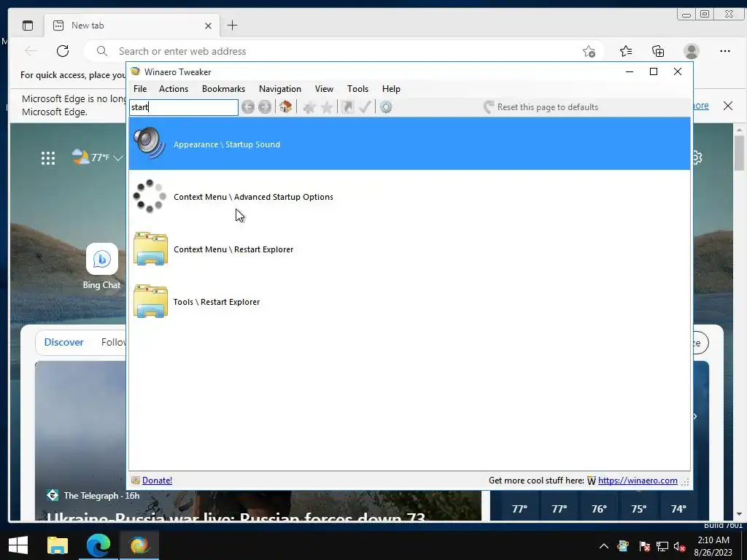Click the Winaero Tweaker taskbar button

point(139,545)
